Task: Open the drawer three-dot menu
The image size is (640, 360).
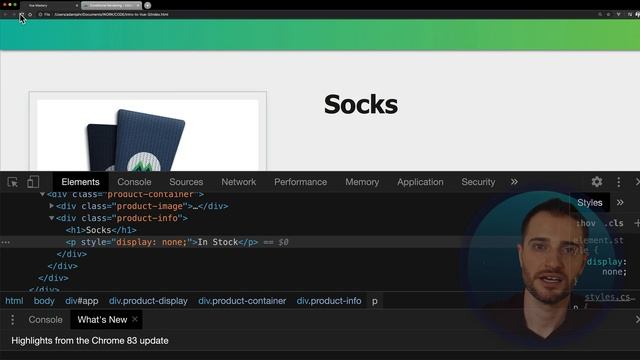Action: click(13, 320)
